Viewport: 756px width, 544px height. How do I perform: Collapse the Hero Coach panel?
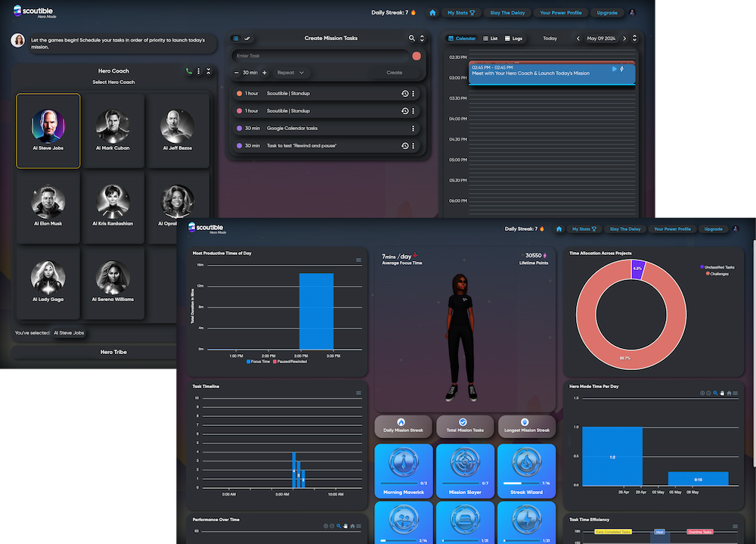pyautogui.click(x=209, y=71)
